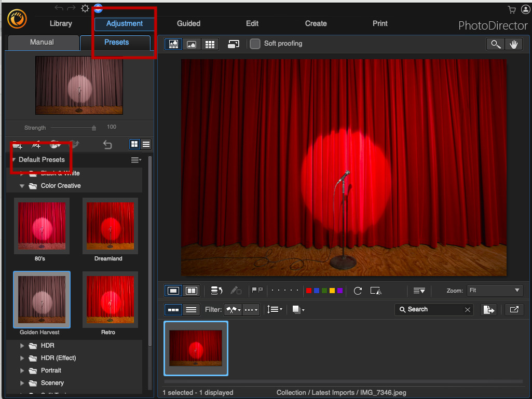Create a new preset folder
532x399 pixels.
click(18, 145)
